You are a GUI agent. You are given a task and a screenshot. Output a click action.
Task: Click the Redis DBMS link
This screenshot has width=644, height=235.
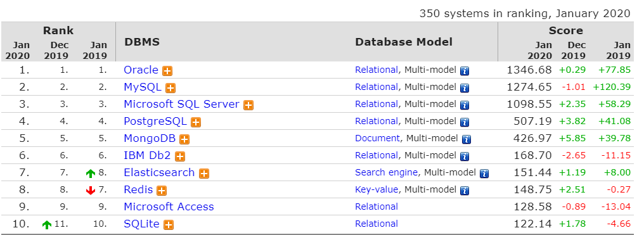coord(138,189)
